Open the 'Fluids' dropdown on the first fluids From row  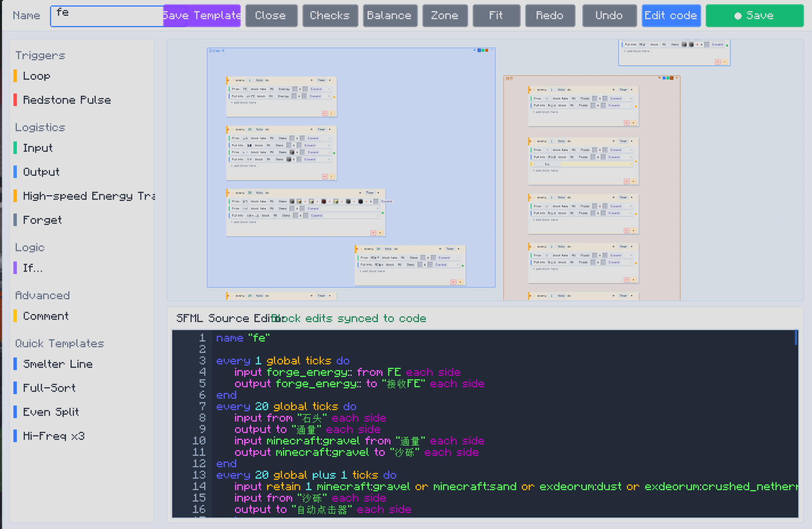click(x=585, y=99)
